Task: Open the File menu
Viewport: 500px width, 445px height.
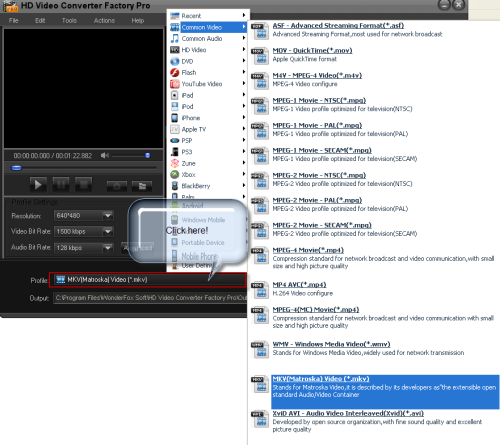Action: (x=13, y=21)
